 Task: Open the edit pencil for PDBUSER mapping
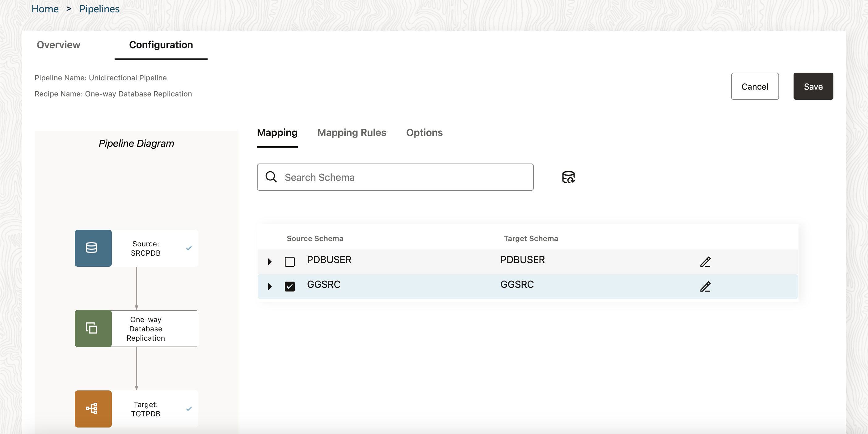coord(705,262)
